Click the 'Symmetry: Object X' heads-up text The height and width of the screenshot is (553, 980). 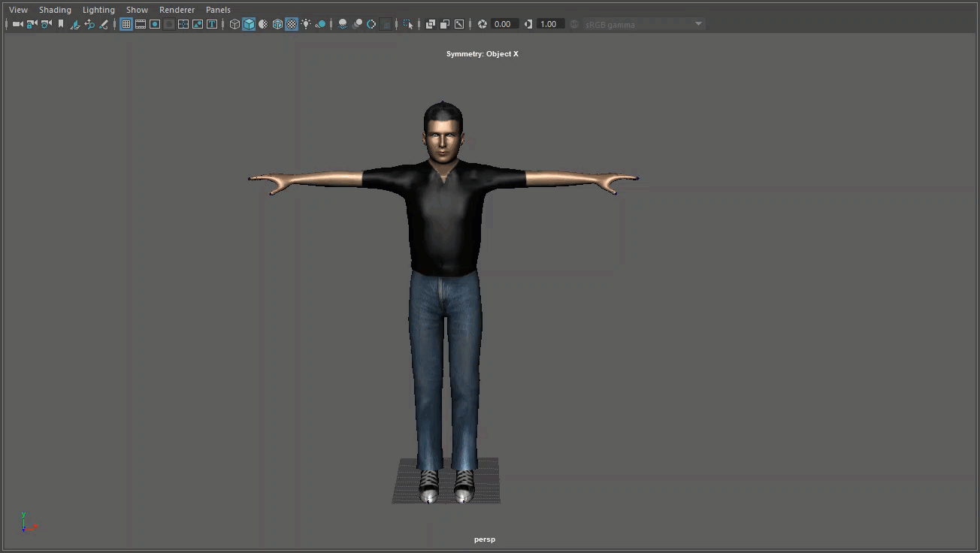(482, 54)
